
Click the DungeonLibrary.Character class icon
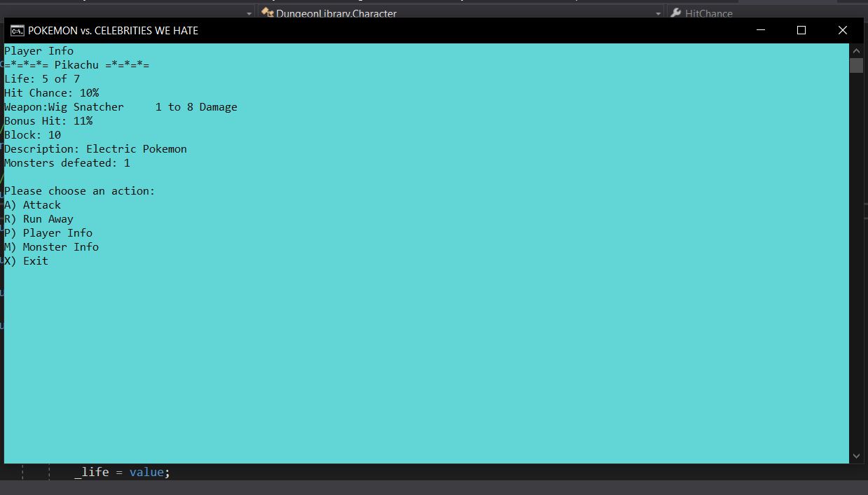[x=267, y=13]
